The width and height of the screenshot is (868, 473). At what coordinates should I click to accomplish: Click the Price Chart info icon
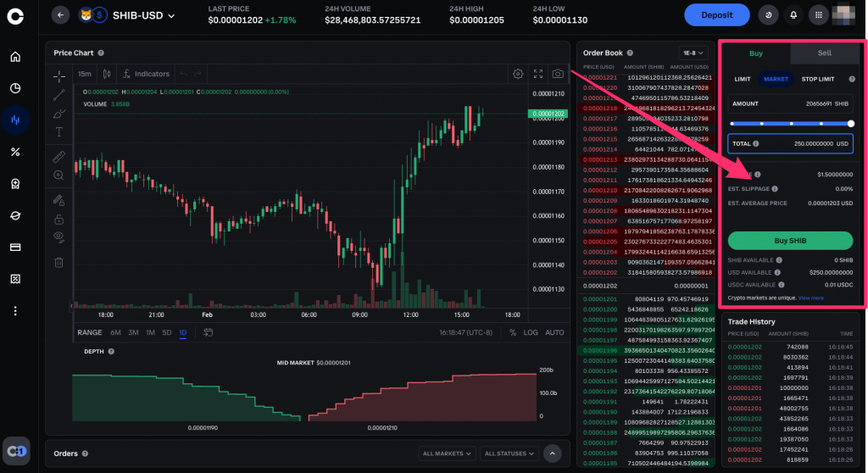click(101, 53)
